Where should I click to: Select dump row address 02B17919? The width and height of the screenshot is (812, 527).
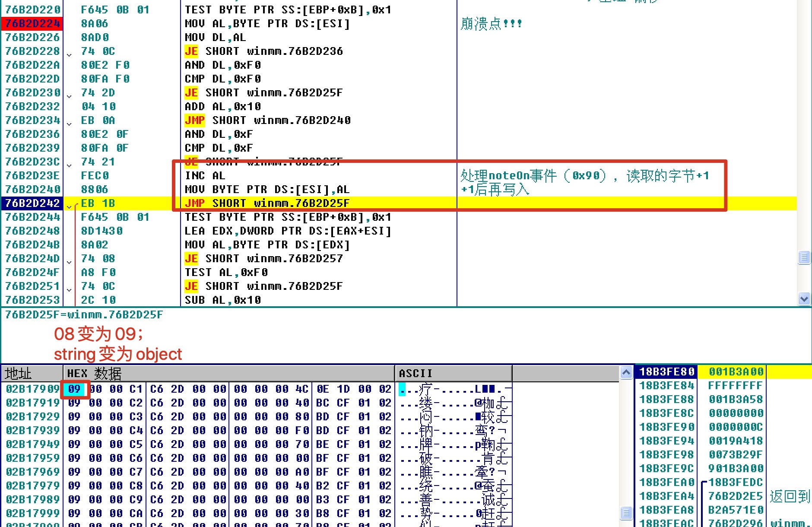32,403
